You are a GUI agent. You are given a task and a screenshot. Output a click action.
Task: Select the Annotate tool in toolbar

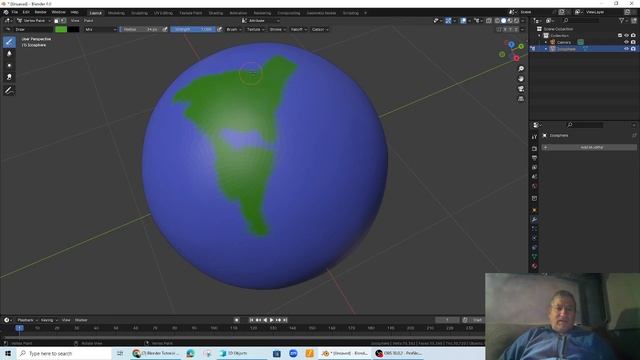tap(9, 91)
